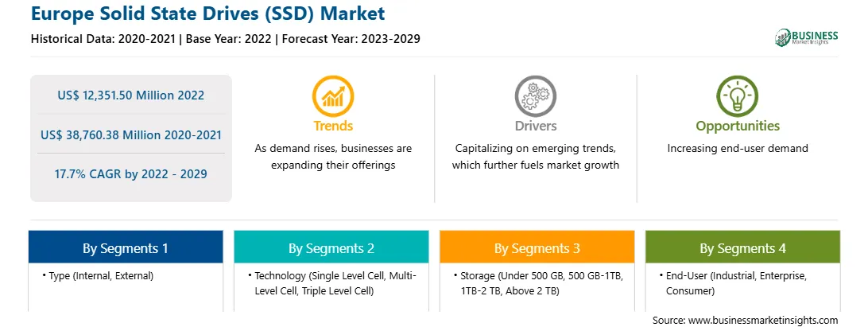Select the By Segments 4 header

tap(742, 247)
